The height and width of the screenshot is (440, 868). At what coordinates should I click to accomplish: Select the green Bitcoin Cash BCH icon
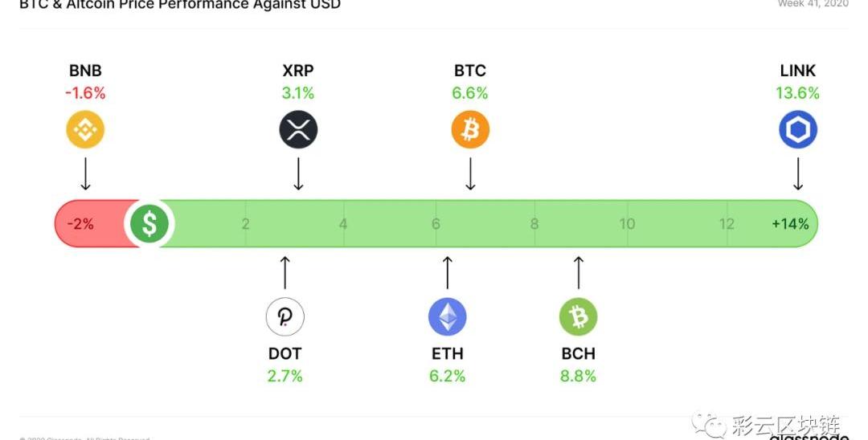click(578, 316)
